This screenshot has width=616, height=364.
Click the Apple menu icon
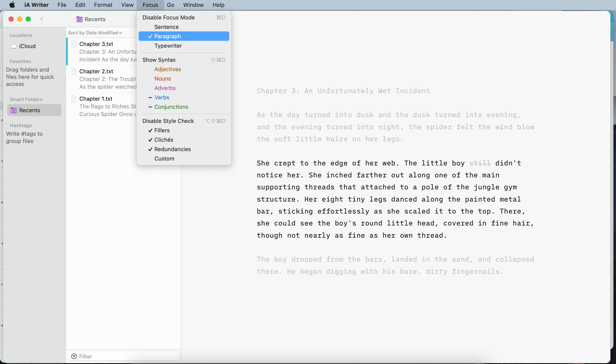(12, 5)
